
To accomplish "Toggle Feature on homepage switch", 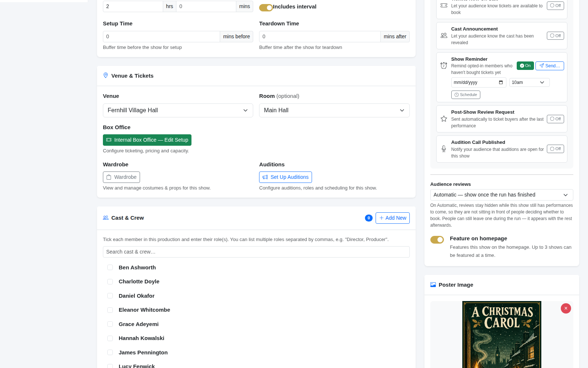I will (x=437, y=240).
